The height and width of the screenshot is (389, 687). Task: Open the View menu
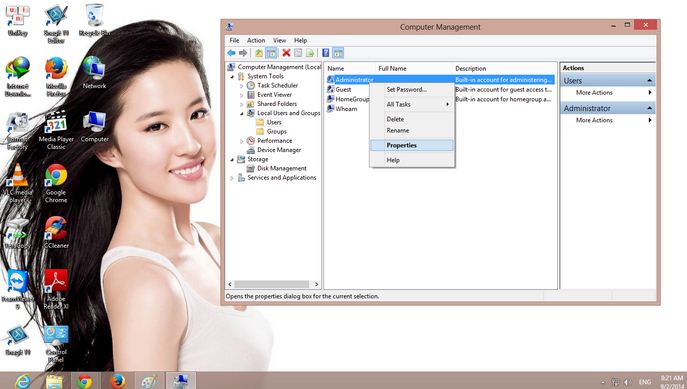pyautogui.click(x=280, y=40)
